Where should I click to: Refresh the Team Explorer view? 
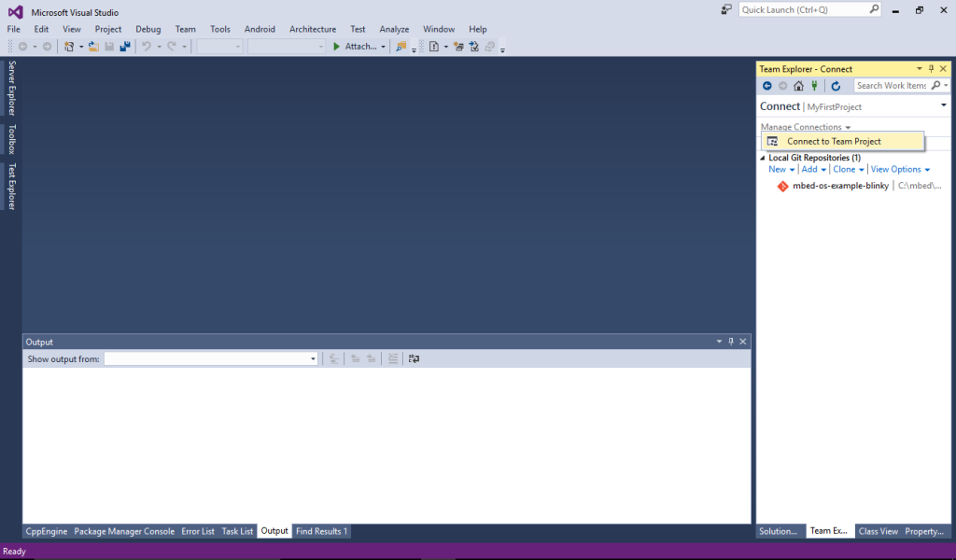[834, 85]
